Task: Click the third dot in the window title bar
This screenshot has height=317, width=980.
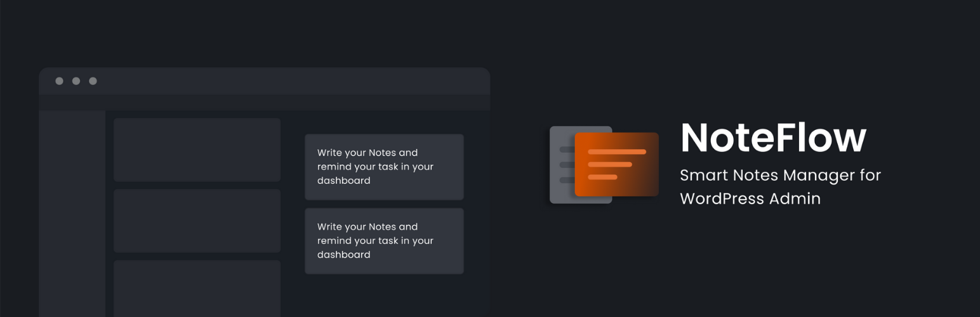Action: point(93,81)
